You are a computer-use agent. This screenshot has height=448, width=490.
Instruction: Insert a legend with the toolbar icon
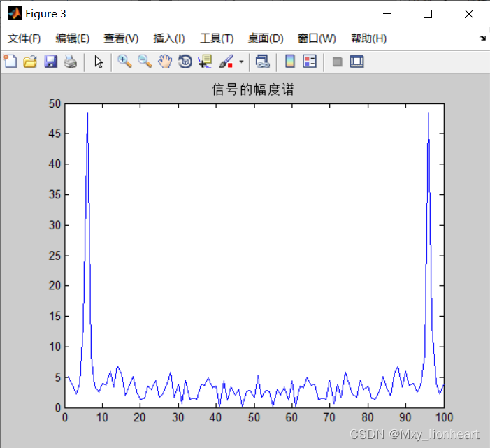(310, 62)
